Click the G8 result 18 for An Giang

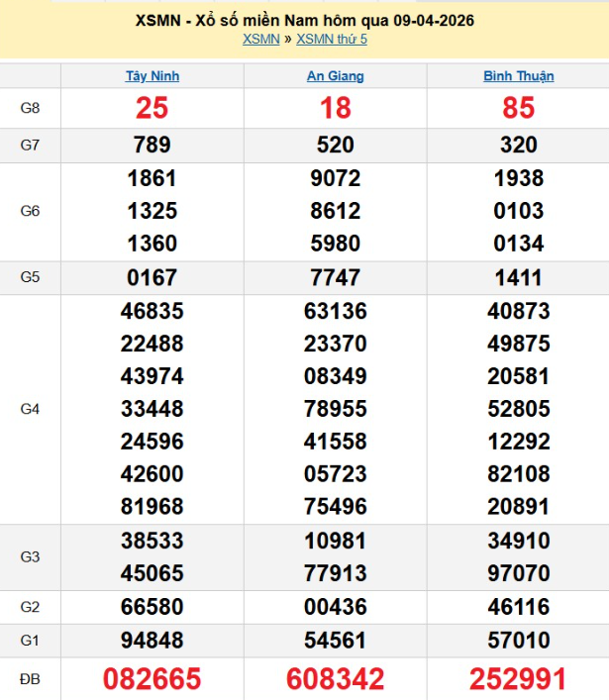(x=336, y=109)
